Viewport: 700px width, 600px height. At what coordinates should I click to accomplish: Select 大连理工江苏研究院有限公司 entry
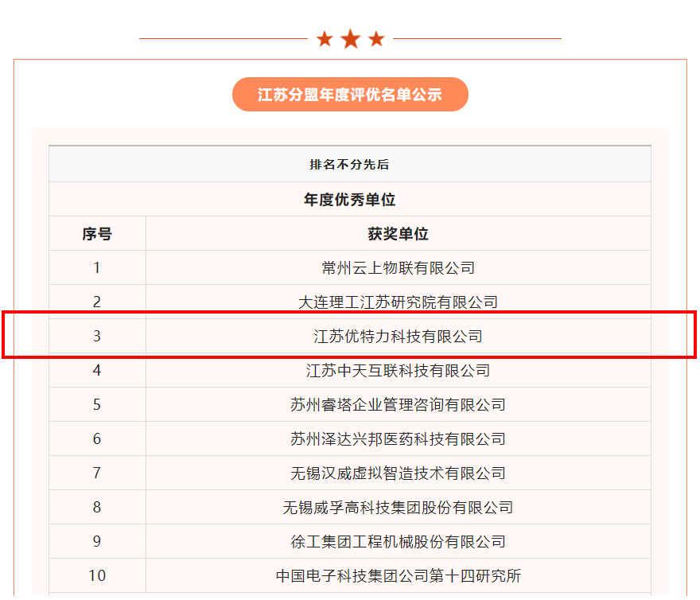(398, 302)
